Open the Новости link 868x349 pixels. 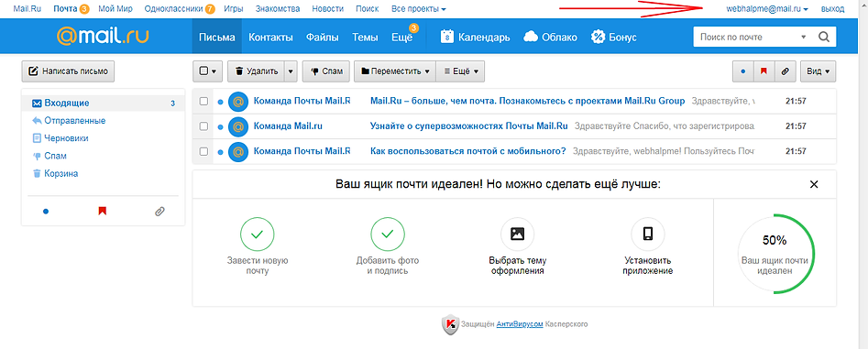coord(328,9)
